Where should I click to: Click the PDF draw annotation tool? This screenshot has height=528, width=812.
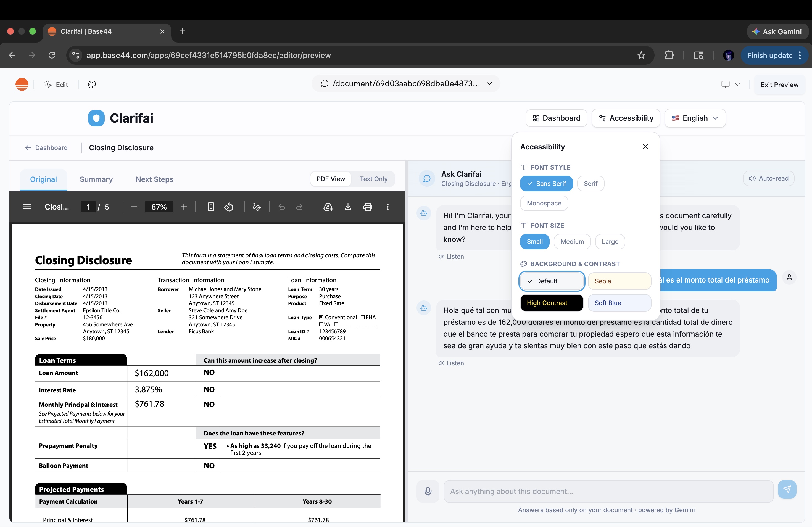[x=257, y=207]
